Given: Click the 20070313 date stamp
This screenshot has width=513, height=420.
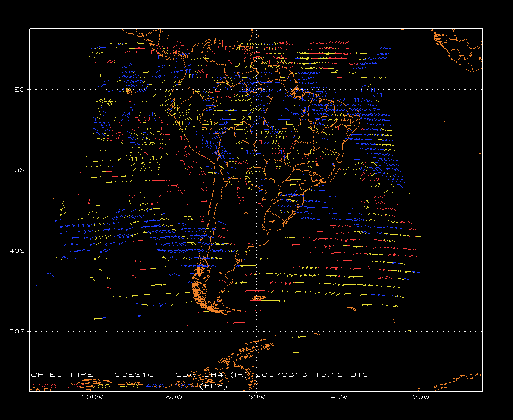Looking at the screenshot, I should [x=282, y=375].
